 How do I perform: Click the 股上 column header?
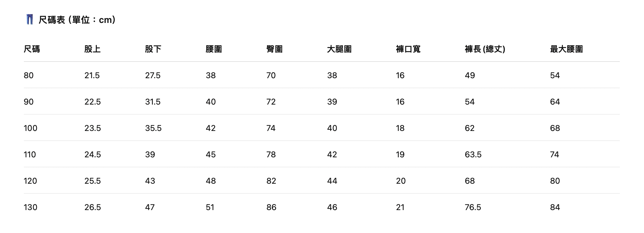pos(92,49)
